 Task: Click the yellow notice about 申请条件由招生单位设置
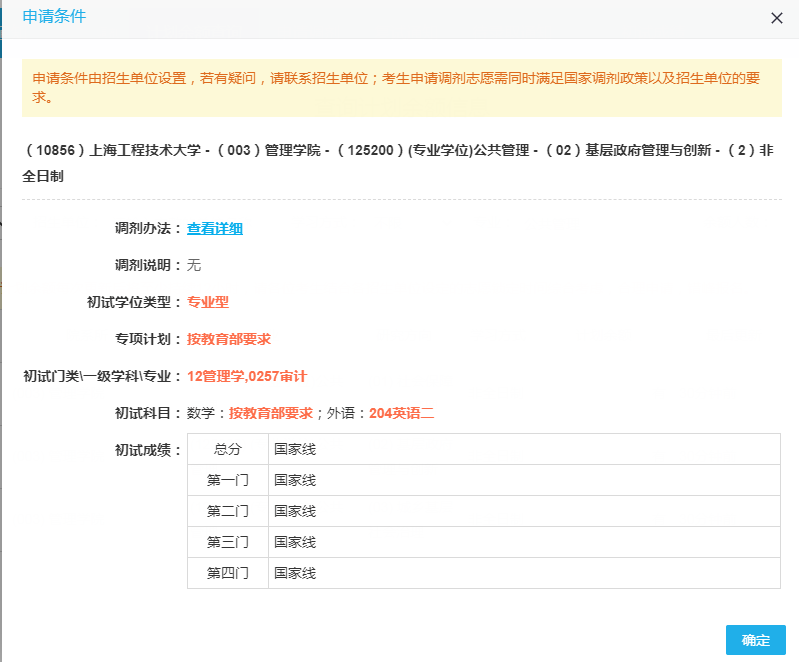point(402,88)
